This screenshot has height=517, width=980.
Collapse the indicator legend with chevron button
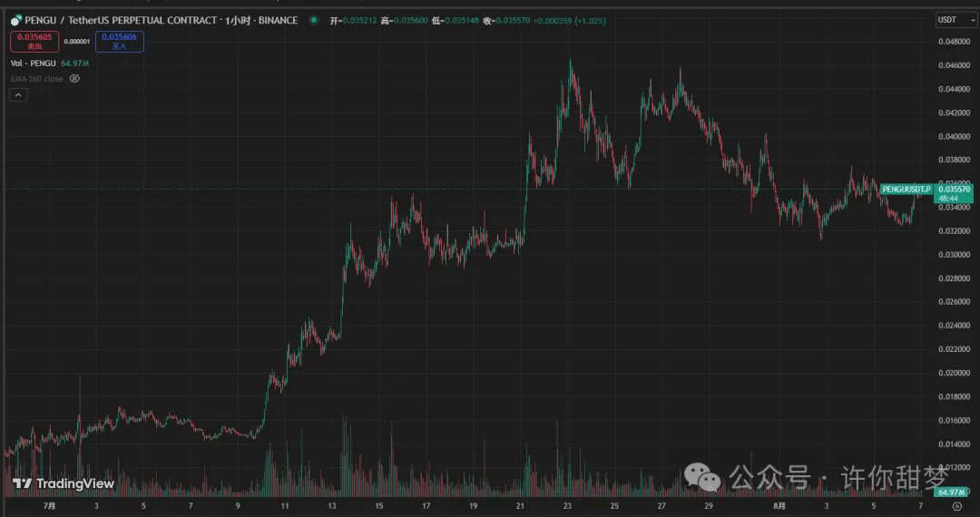point(18,95)
